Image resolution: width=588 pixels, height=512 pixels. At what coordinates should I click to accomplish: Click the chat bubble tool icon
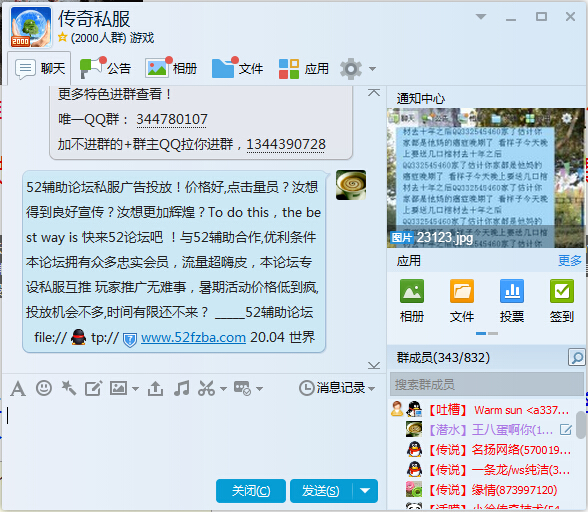(x=242, y=388)
